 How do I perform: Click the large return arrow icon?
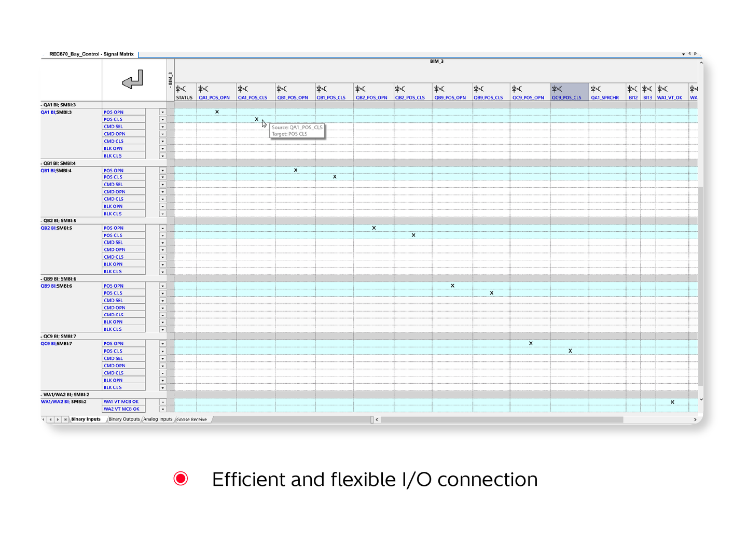coord(133,79)
